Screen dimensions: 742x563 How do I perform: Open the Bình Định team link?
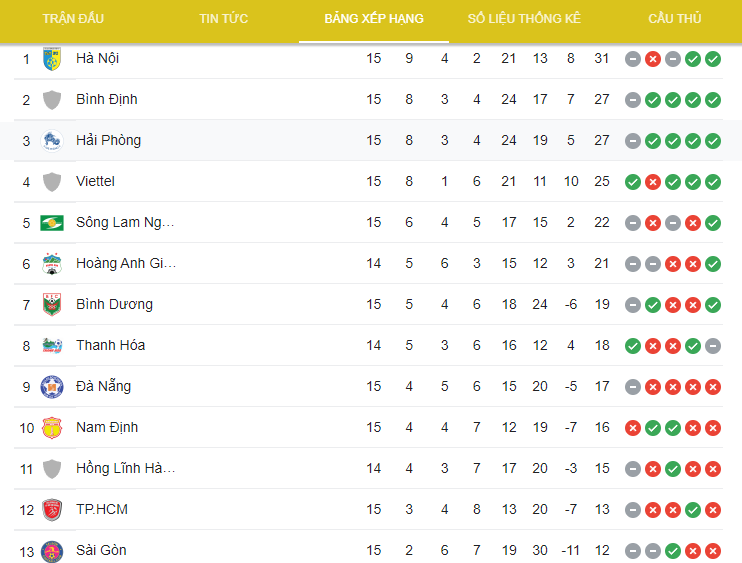click(x=107, y=100)
